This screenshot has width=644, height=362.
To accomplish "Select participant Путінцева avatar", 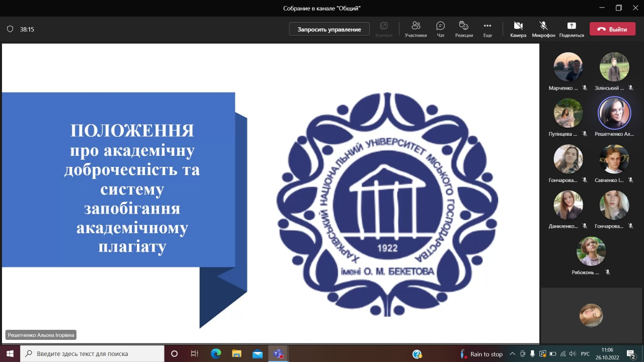I will [x=568, y=113].
